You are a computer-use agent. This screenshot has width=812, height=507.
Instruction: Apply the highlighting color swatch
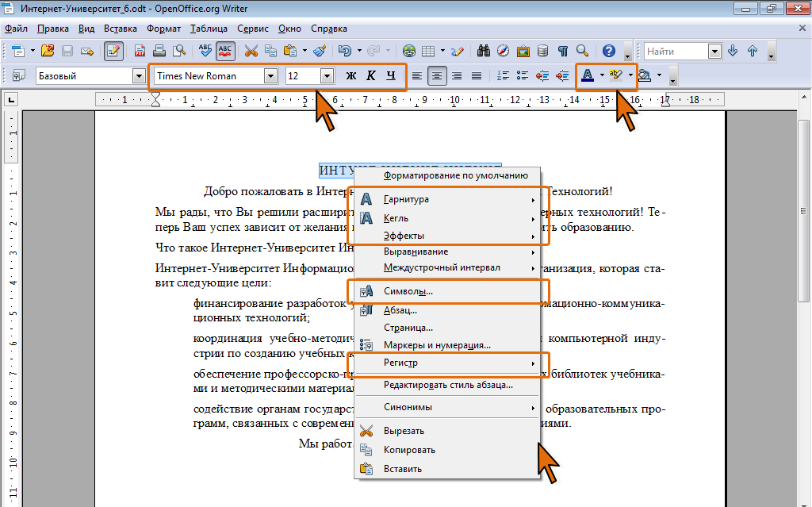click(x=615, y=75)
